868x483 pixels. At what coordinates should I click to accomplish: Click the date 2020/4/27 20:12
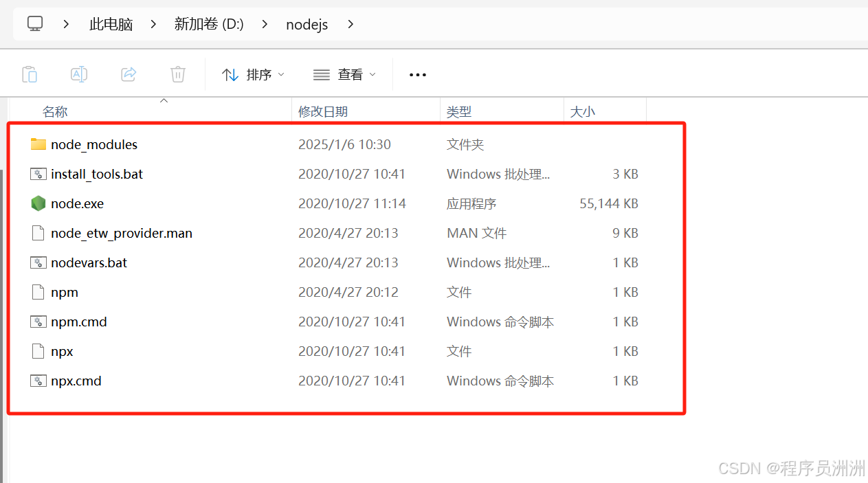(x=348, y=292)
